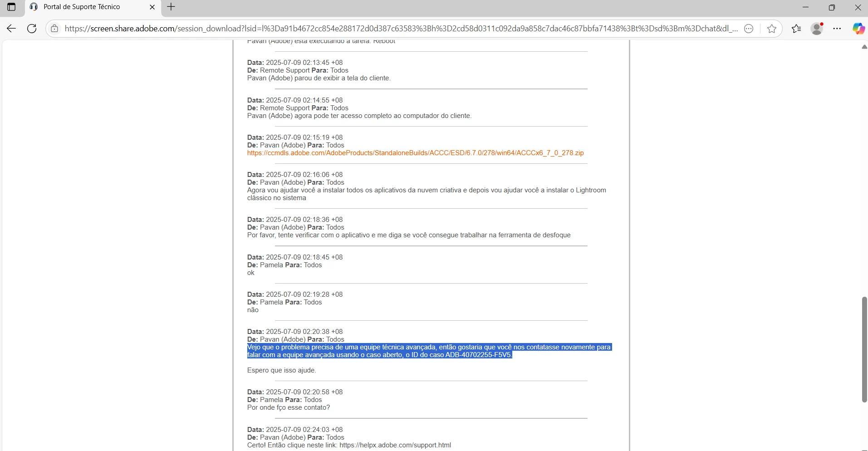Open Settings and more ellipsis menu
Image resolution: width=868 pixels, height=451 pixels.
(x=838, y=29)
